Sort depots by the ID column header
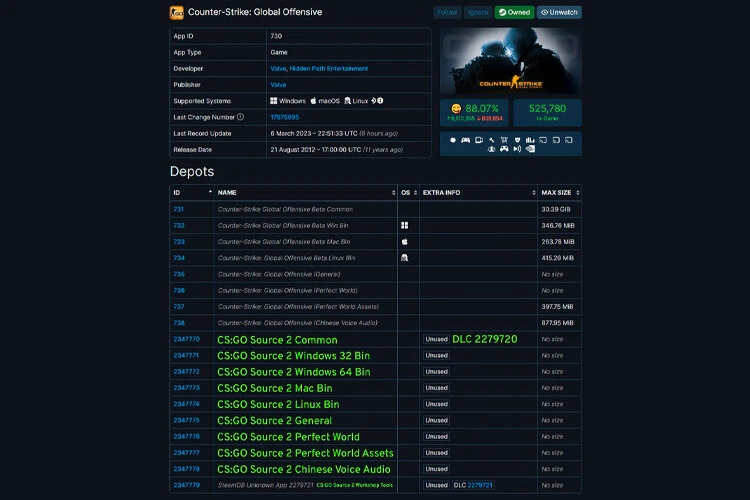Screen dimensions: 750x500 coord(192,192)
